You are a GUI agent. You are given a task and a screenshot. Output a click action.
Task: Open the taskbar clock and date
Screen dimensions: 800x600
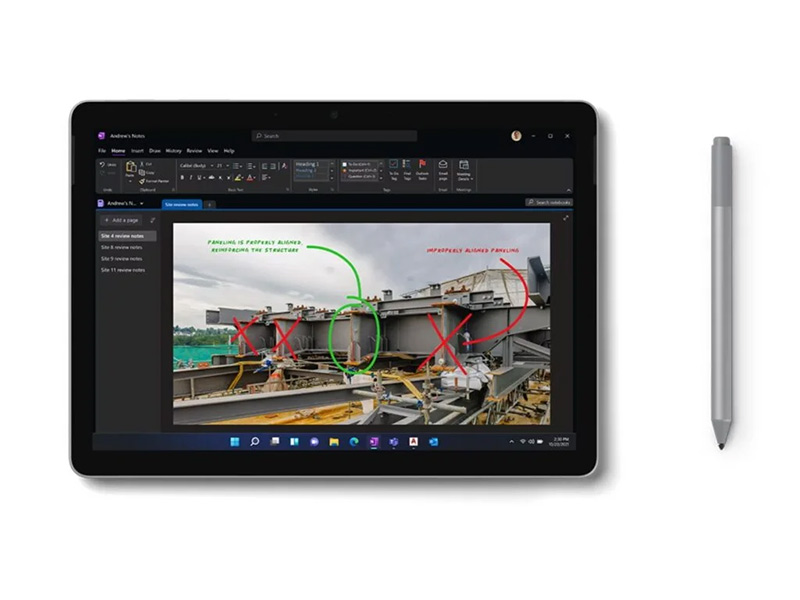558,442
